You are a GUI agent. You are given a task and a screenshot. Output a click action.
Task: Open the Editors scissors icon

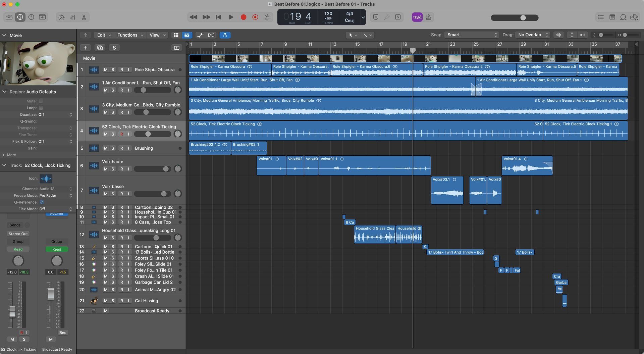click(84, 17)
